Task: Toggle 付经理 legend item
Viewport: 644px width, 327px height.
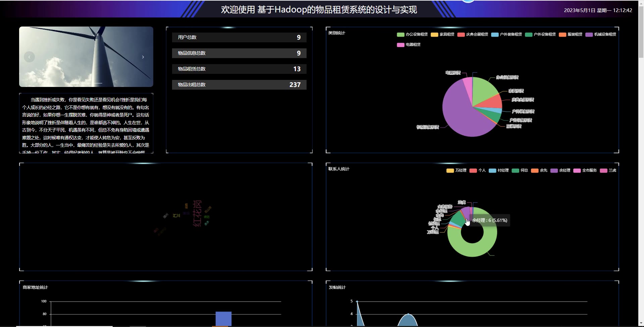Action: [x=499, y=171]
